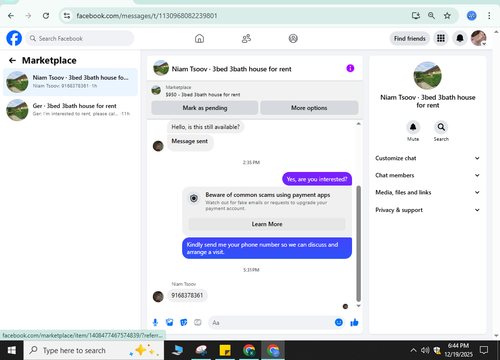Choose a GIF from composer toolbar
The height and width of the screenshot is (360, 500).
coord(198,322)
